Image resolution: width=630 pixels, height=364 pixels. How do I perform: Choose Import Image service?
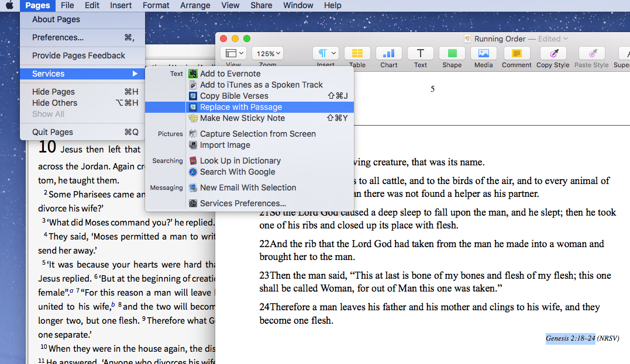click(x=250, y=145)
